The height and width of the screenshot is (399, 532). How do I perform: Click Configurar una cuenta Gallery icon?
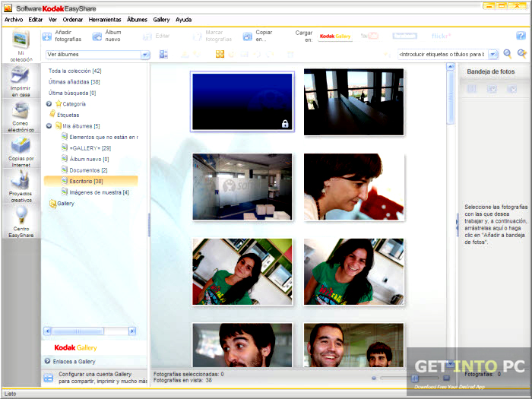coord(49,378)
